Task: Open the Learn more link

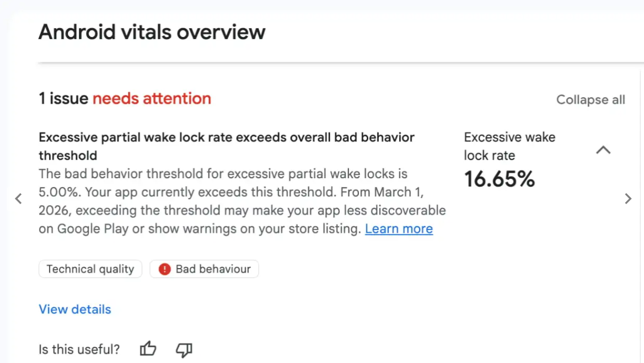Action: click(399, 228)
